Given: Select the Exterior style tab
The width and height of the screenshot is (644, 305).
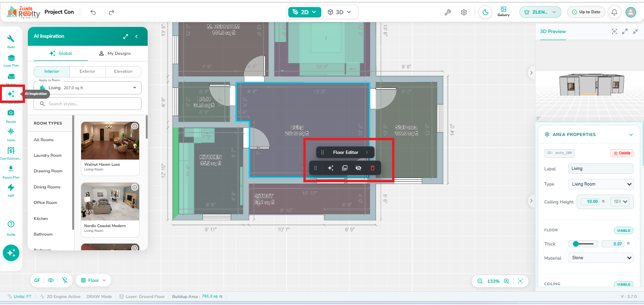Looking at the screenshot, I should click(x=87, y=71).
